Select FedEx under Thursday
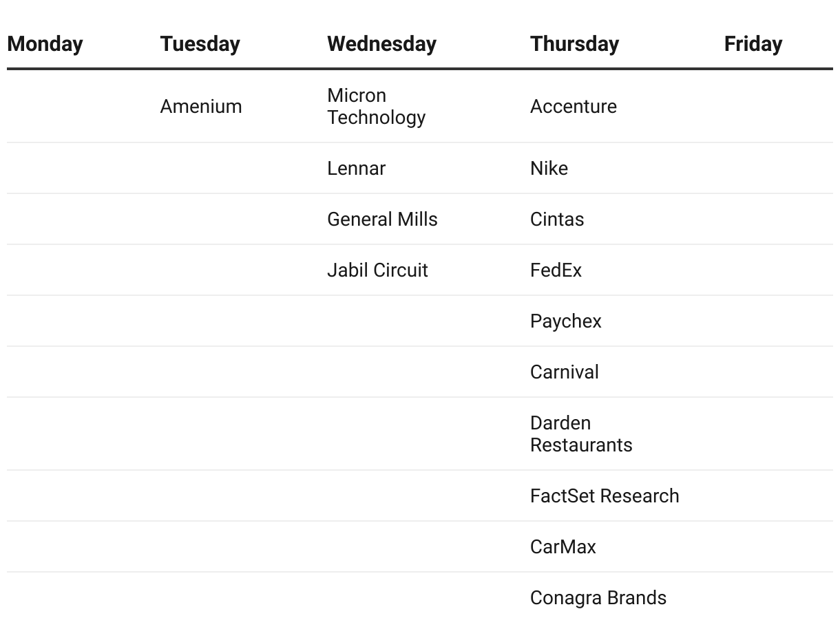 [556, 270]
